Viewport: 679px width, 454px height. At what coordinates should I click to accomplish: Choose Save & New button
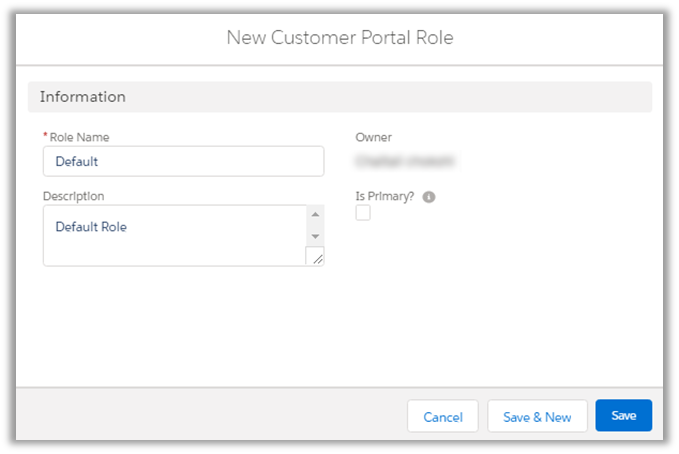[537, 416]
